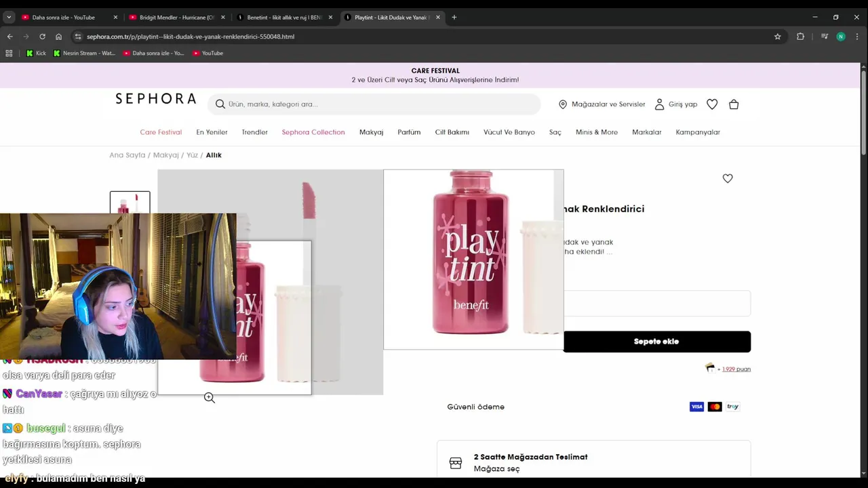The width and height of the screenshot is (868, 488).
Task: Go to Makyaj breadcrumb
Action: click(166, 155)
